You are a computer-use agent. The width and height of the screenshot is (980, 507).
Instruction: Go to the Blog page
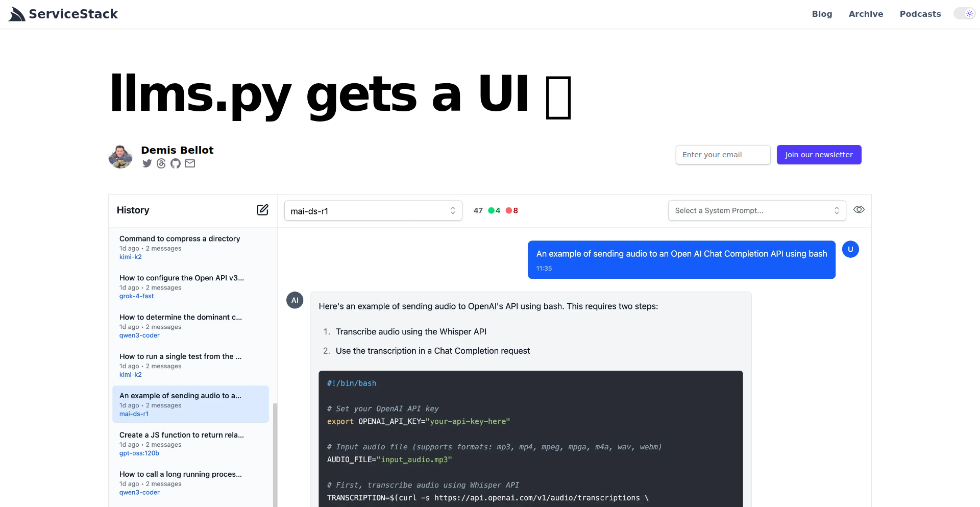tap(822, 14)
